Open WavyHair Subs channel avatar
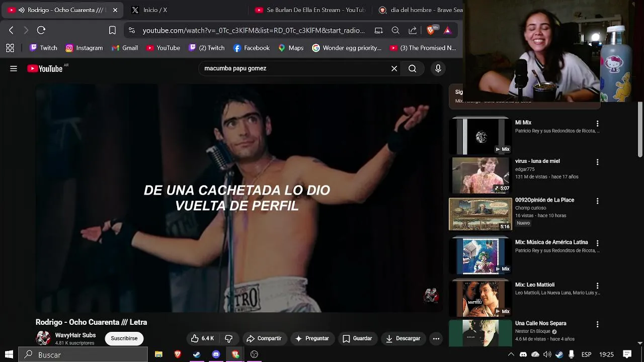Screen dimensions: 644x362 [x=43, y=338]
